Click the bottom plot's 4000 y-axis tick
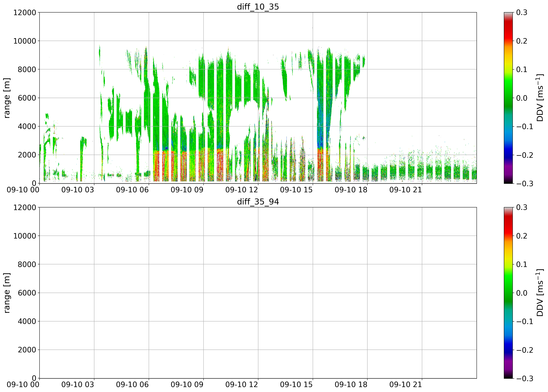The width and height of the screenshot is (548, 392). (x=27, y=322)
